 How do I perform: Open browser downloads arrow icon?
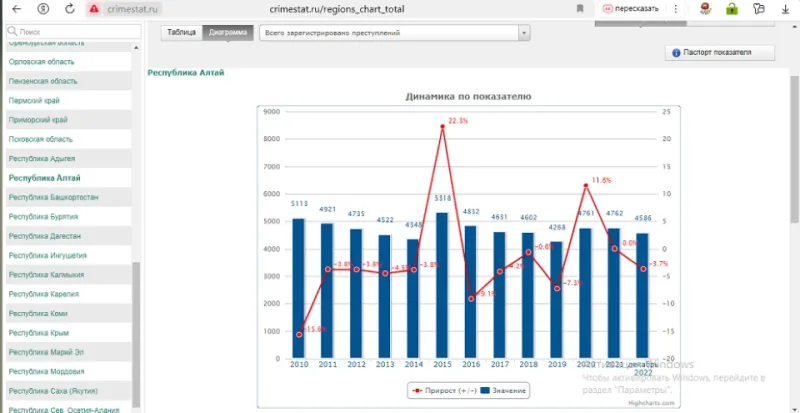pyautogui.click(x=785, y=9)
